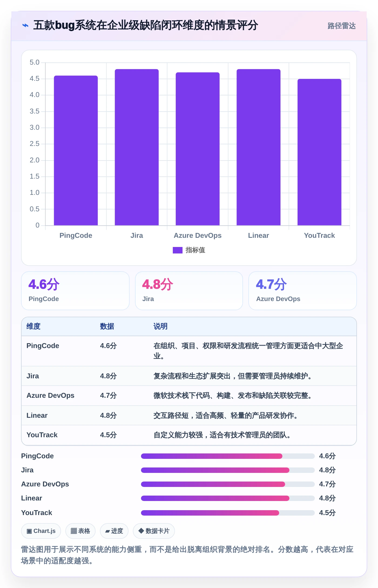Click the Azure DevOps progress bar
Viewport: 378px width, 588px height.
(228, 484)
